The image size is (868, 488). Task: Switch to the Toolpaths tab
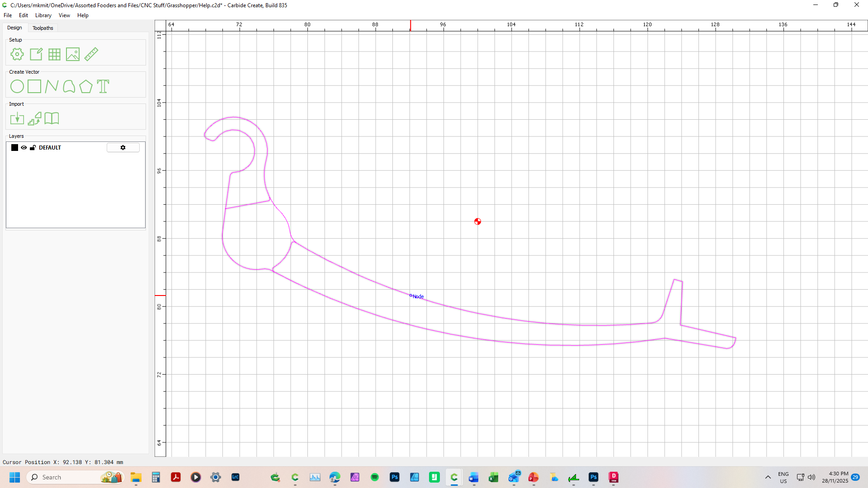coord(43,28)
